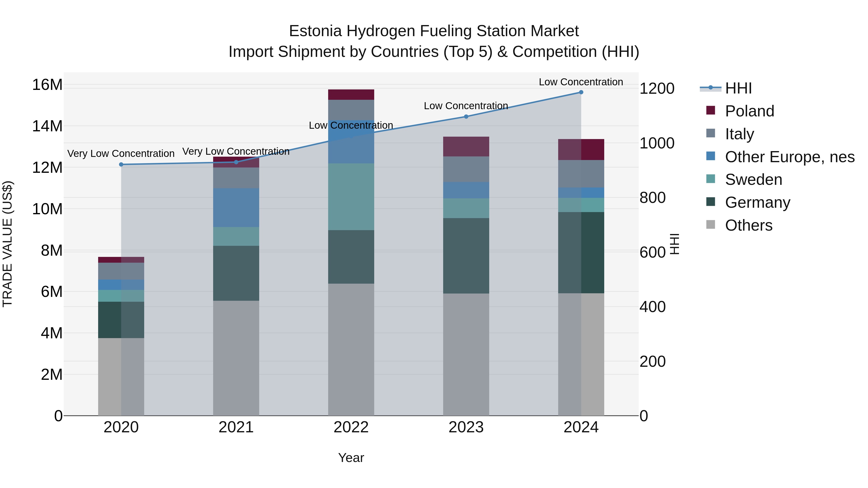Click the 2021 x-axis label

pos(236,427)
